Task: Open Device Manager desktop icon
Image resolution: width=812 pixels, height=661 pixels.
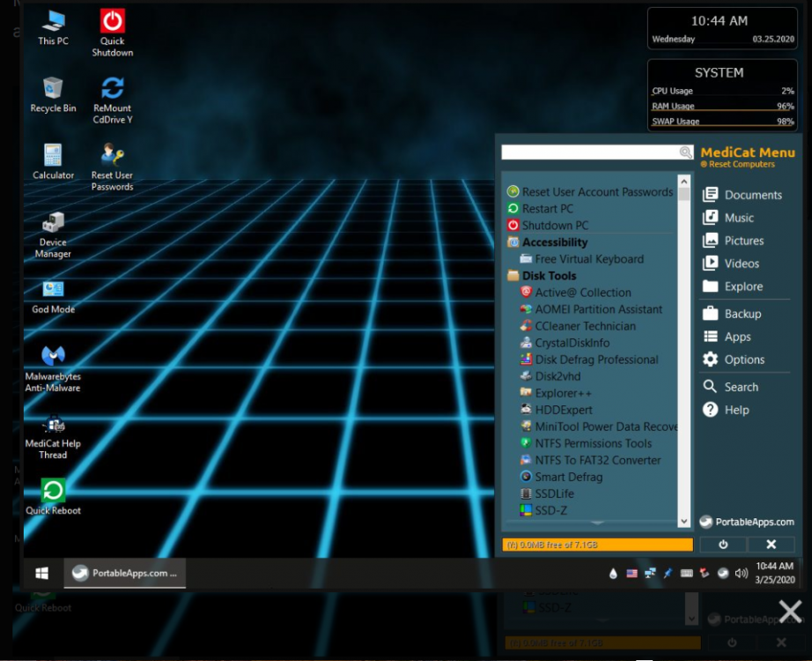Action: (53, 223)
